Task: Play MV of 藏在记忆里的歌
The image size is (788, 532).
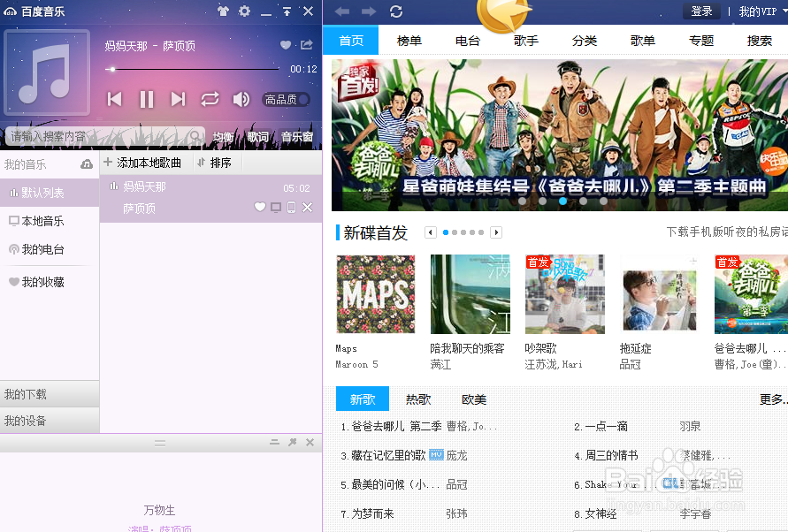Action: [x=436, y=454]
